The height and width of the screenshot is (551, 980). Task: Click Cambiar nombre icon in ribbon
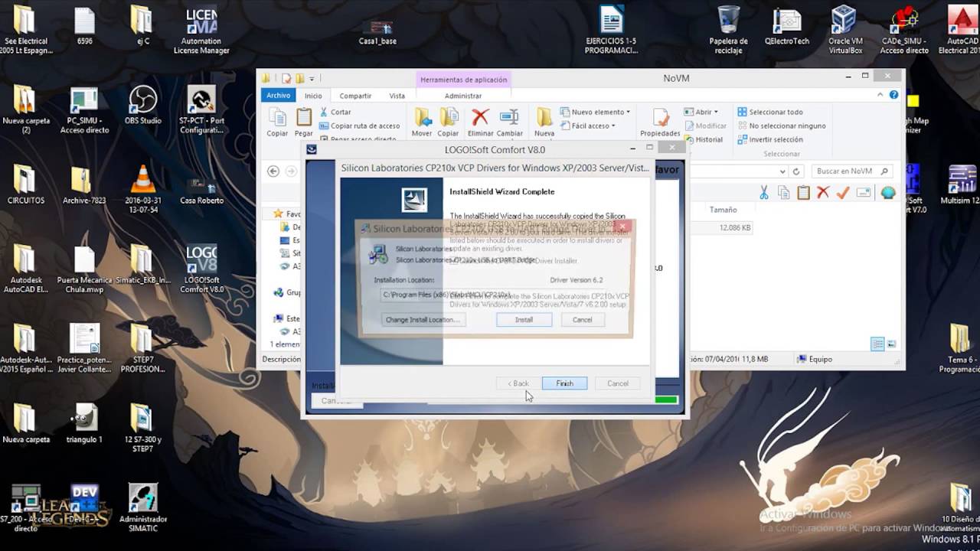(509, 122)
